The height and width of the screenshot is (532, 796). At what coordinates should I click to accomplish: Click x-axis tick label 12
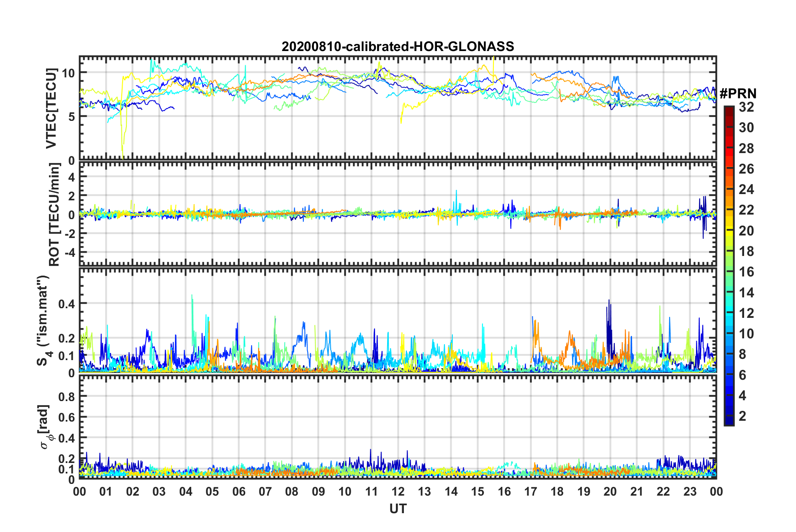click(398, 491)
